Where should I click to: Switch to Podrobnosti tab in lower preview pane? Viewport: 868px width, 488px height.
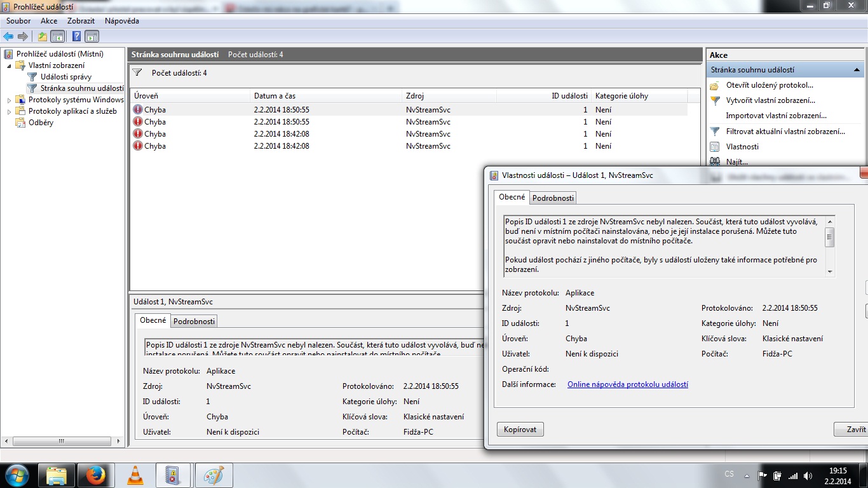194,321
